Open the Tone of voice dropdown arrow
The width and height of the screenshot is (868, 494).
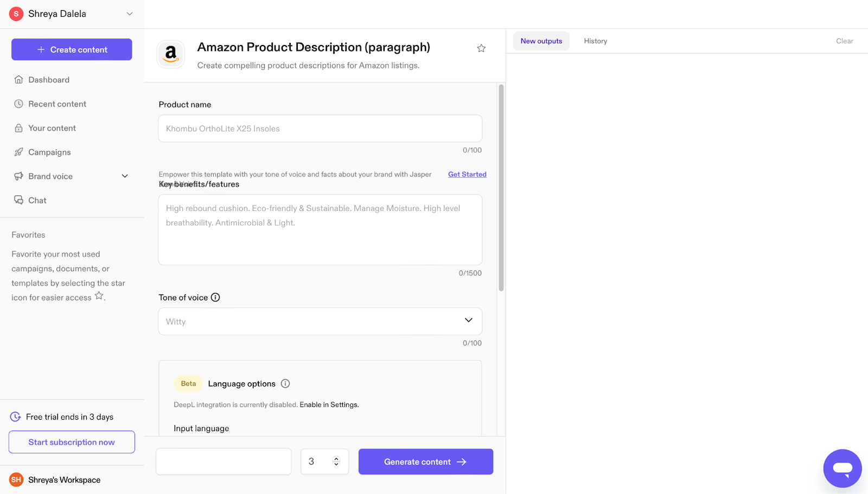pyautogui.click(x=469, y=320)
